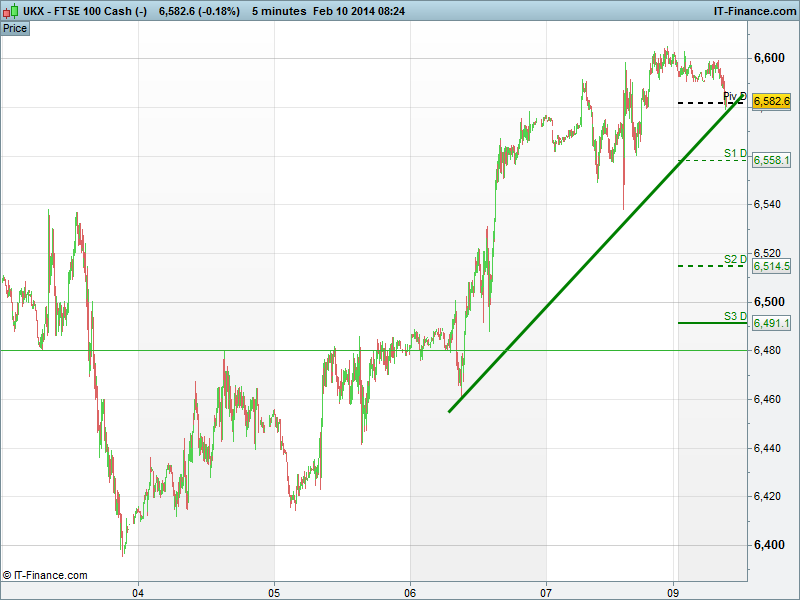Click the Feb 10 2014 08:24 timestamp
The image size is (800, 600).
[x=359, y=11]
